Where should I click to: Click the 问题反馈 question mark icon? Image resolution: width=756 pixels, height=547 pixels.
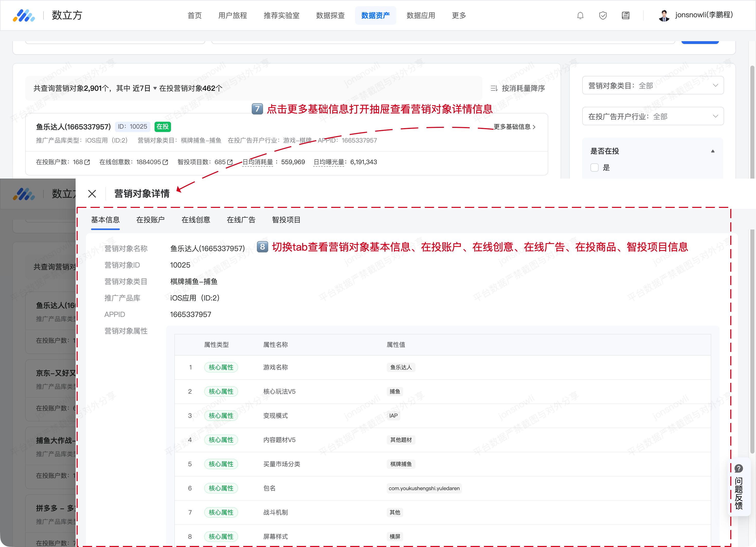(x=739, y=469)
